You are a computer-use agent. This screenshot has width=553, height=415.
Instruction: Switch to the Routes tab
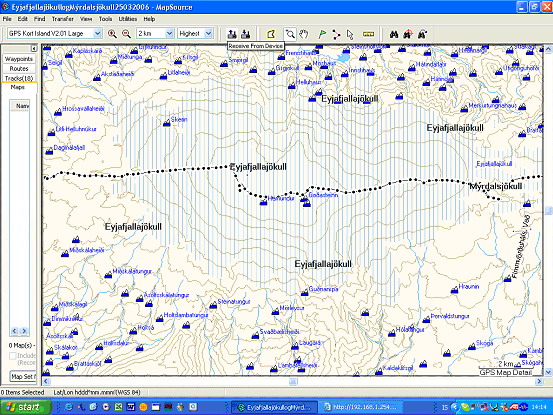coord(19,69)
